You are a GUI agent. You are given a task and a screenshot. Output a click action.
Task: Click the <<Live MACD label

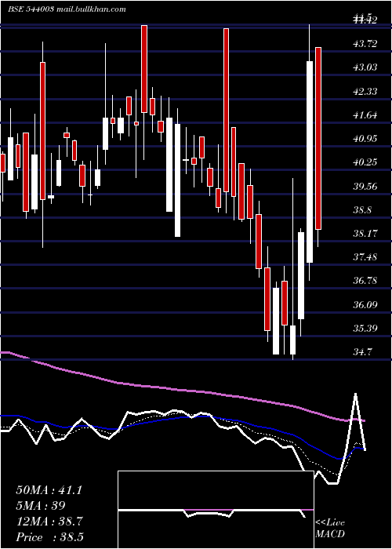click(330, 529)
